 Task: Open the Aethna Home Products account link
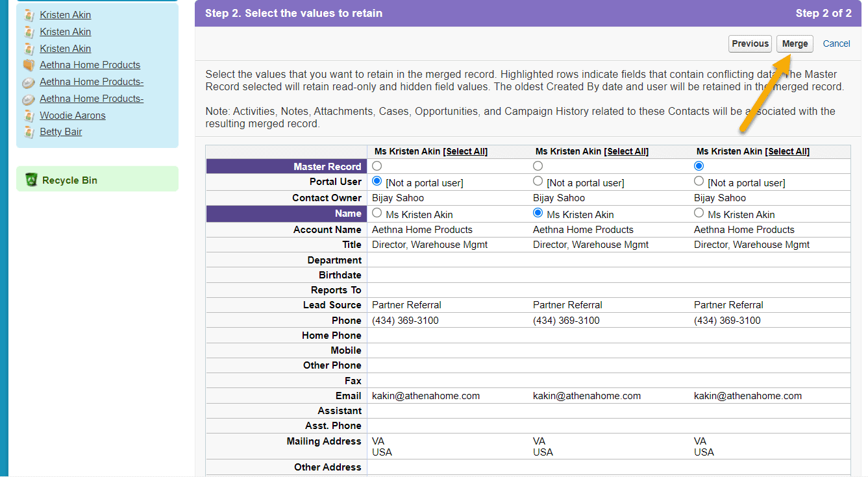90,64
